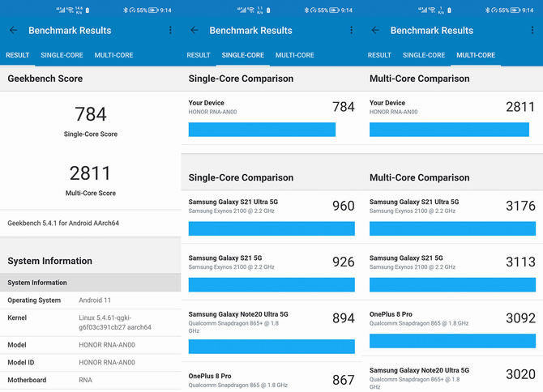Tap Model ID HONOR RNA-AN00 row
Image resolution: width=543 pixels, height=392 pixels.
(91, 363)
